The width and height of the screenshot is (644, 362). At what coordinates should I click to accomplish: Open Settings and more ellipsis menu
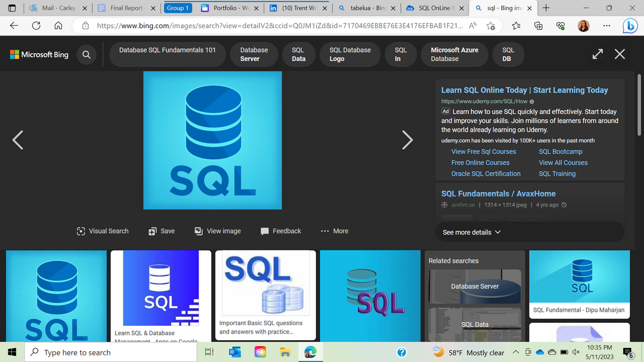click(607, 26)
